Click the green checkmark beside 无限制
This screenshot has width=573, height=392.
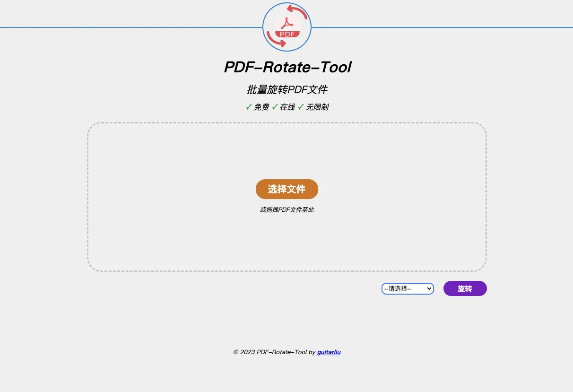[x=301, y=107]
